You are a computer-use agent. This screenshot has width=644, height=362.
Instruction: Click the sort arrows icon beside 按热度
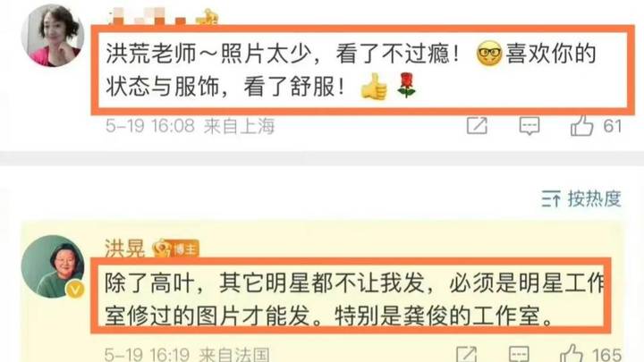coord(551,199)
